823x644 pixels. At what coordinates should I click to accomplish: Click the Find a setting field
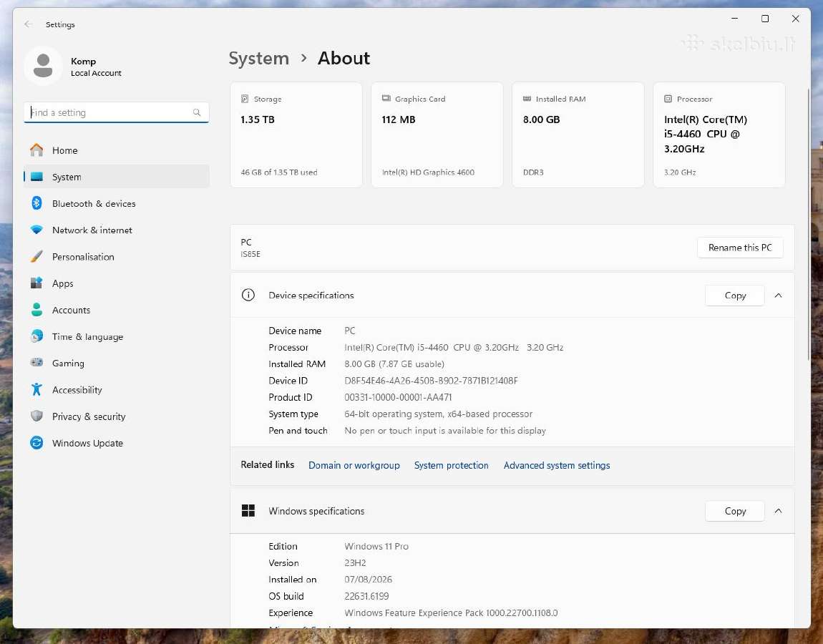[117, 112]
